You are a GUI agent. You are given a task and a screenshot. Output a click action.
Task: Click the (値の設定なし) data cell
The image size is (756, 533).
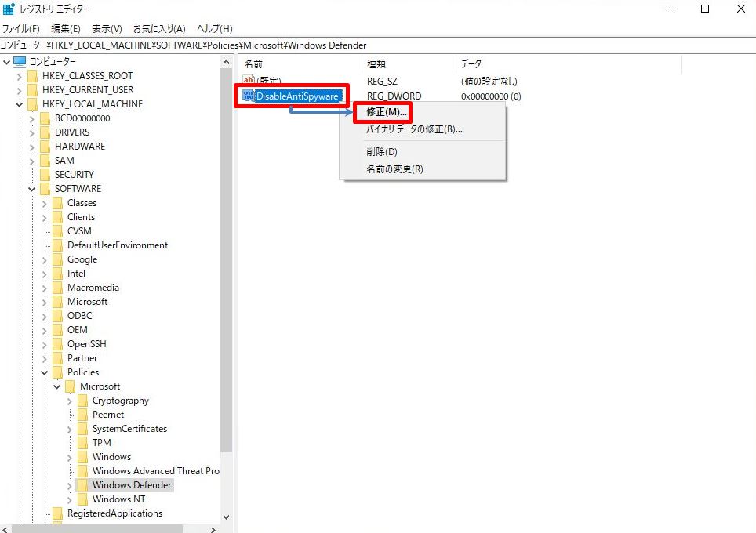tap(489, 81)
